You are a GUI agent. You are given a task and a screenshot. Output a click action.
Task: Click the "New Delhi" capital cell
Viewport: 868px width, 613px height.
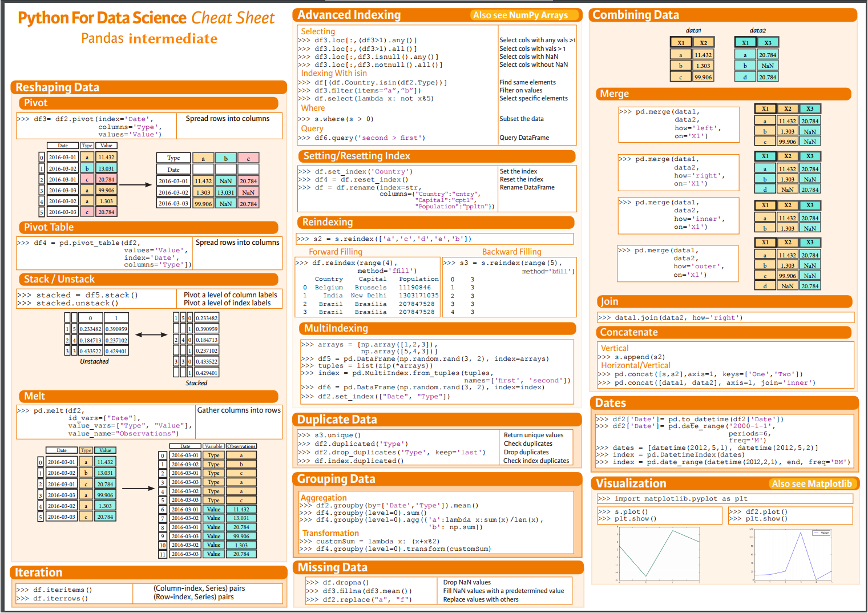[x=369, y=296]
